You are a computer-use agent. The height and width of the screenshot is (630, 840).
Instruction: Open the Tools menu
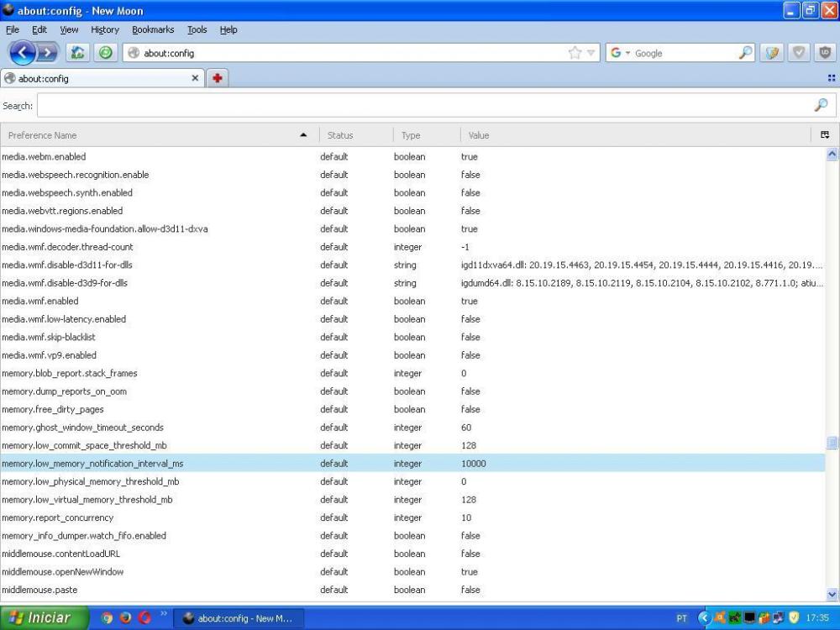point(197,29)
